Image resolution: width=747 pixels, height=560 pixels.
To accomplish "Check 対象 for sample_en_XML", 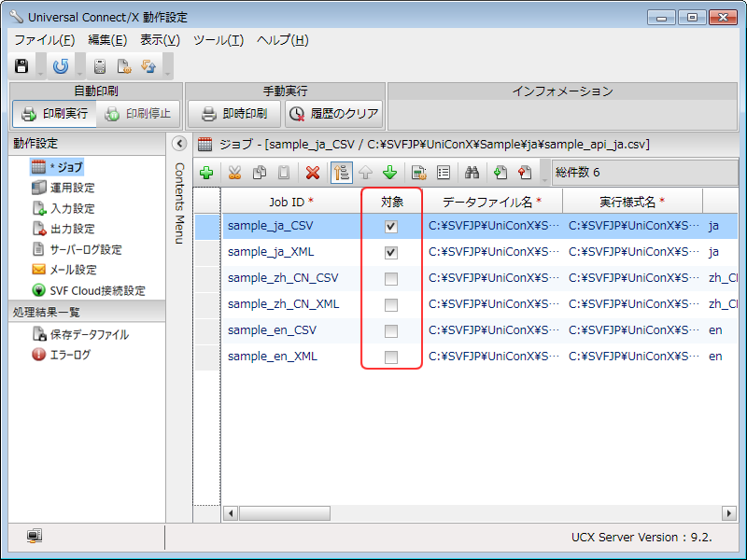I will 390,357.
